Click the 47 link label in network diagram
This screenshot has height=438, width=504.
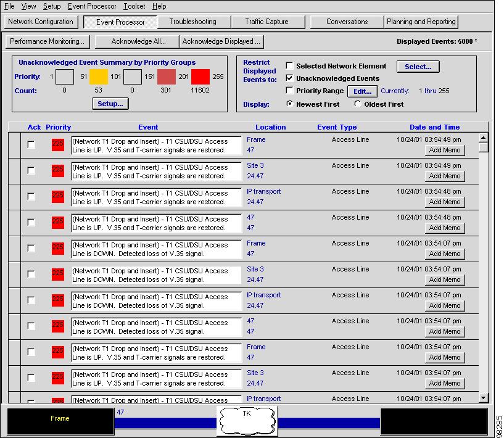pos(120,412)
